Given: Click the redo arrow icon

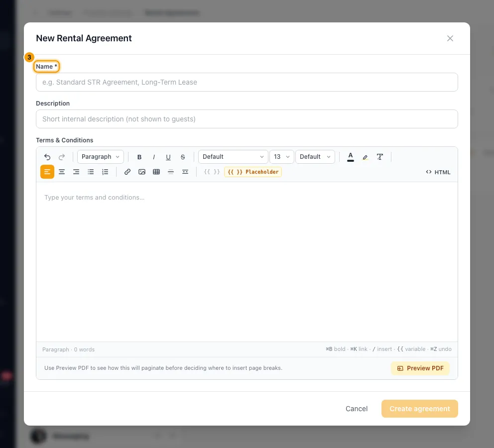Looking at the screenshot, I should click(62, 157).
